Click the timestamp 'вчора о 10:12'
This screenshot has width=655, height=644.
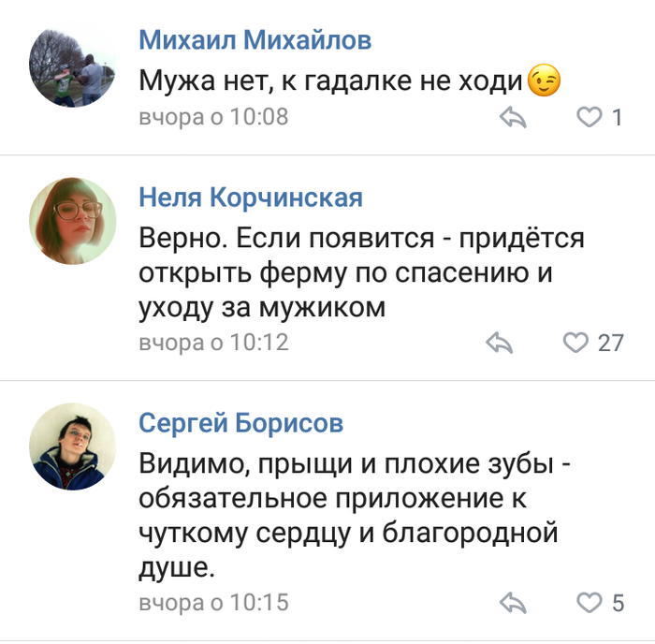(x=213, y=344)
